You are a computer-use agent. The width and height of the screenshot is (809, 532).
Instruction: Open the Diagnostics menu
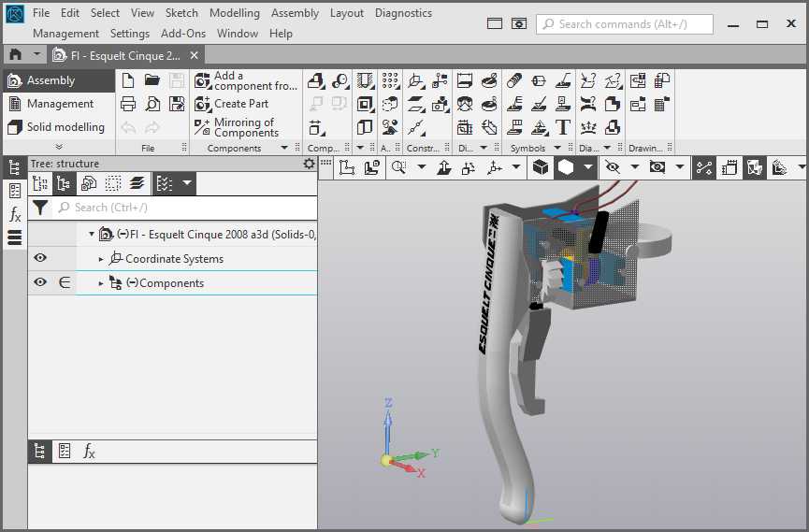pyautogui.click(x=403, y=13)
